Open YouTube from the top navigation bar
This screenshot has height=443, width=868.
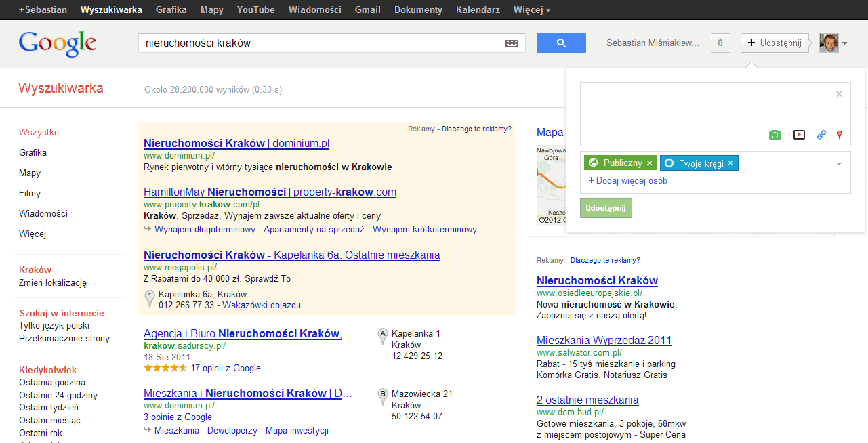255,9
